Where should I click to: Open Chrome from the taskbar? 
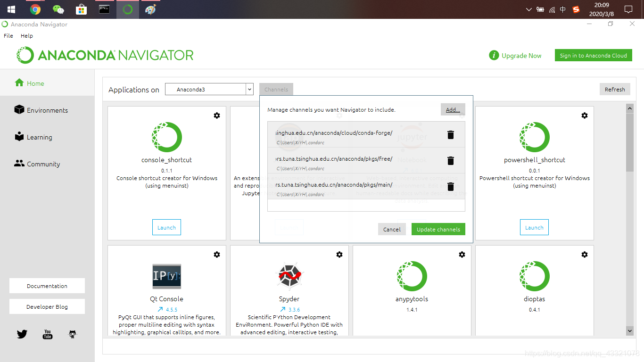35,9
